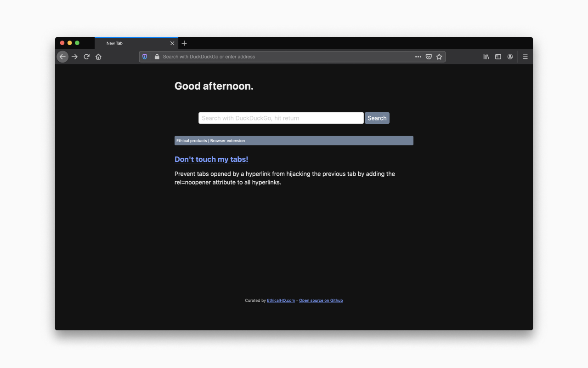Open the "Don't touch my tabs!" link
Viewport: 588px width, 368px height.
point(211,159)
